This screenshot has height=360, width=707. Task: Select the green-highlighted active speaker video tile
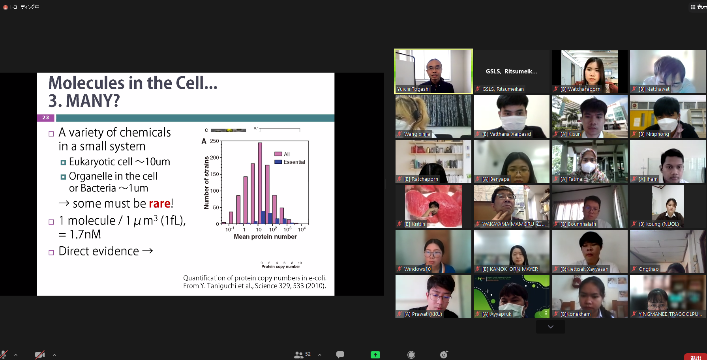click(433, 71)
